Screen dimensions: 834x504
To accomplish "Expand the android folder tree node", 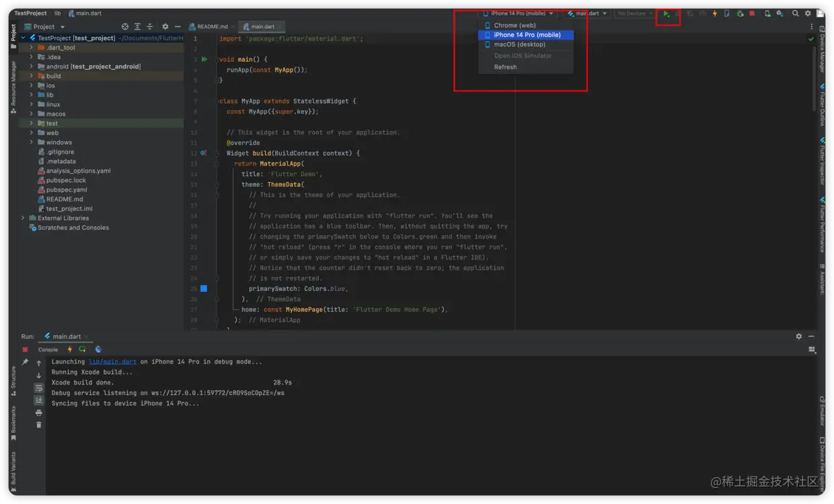I will 31,67.
